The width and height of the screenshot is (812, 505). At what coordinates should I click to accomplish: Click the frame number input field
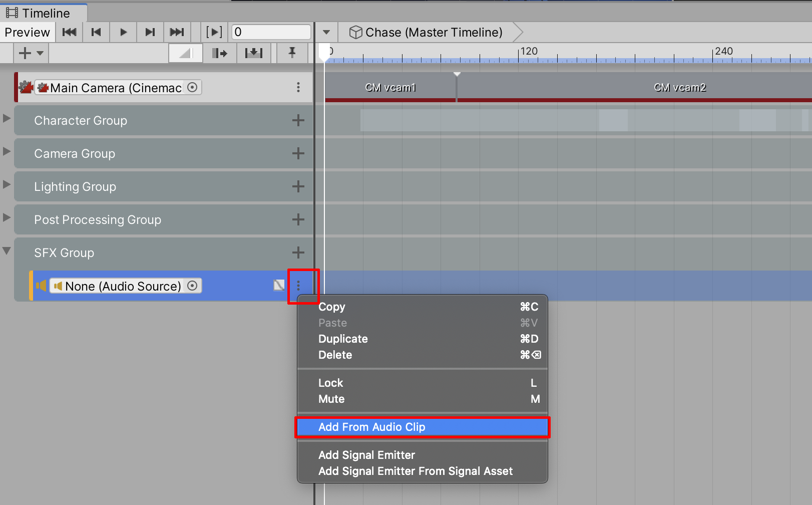(x=271, y=33)
